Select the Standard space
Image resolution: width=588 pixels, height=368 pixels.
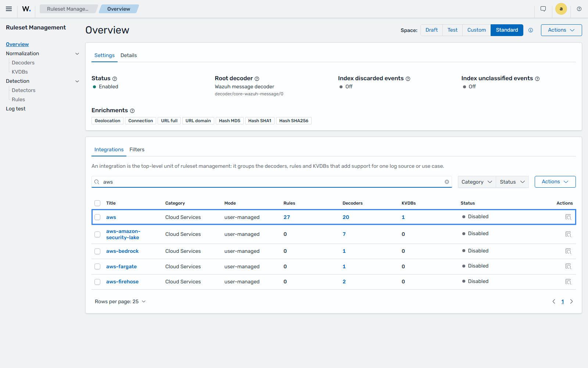tap(507, 30)
